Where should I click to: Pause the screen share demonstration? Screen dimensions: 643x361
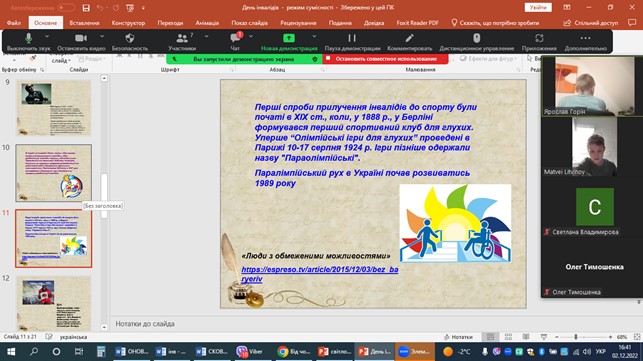(x=352, y=38)
